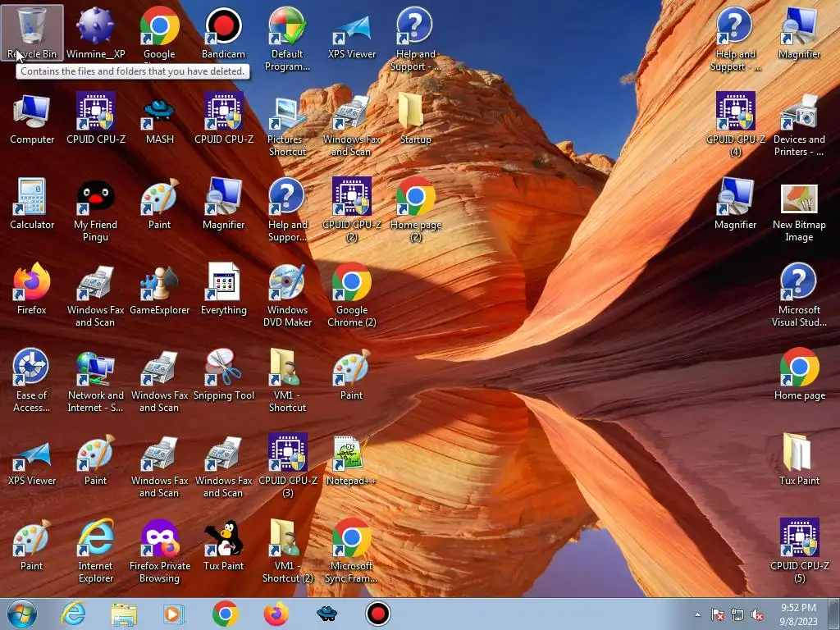This screenshot has height=630, width=840.
Task: Click the MASH shortcut on the desktop
Action: tap(160, 118)
